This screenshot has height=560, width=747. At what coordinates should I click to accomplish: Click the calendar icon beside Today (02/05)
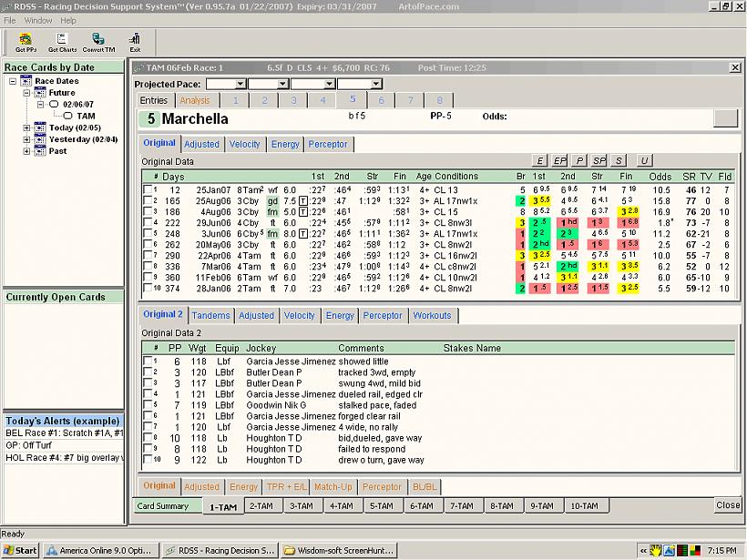point(40,127)
